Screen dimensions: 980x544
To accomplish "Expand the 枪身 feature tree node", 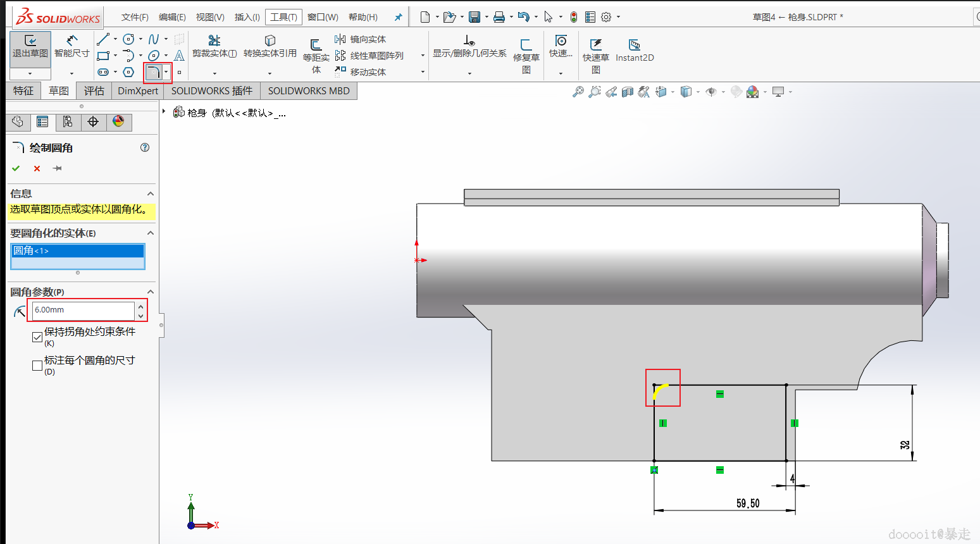I will 164,112.
